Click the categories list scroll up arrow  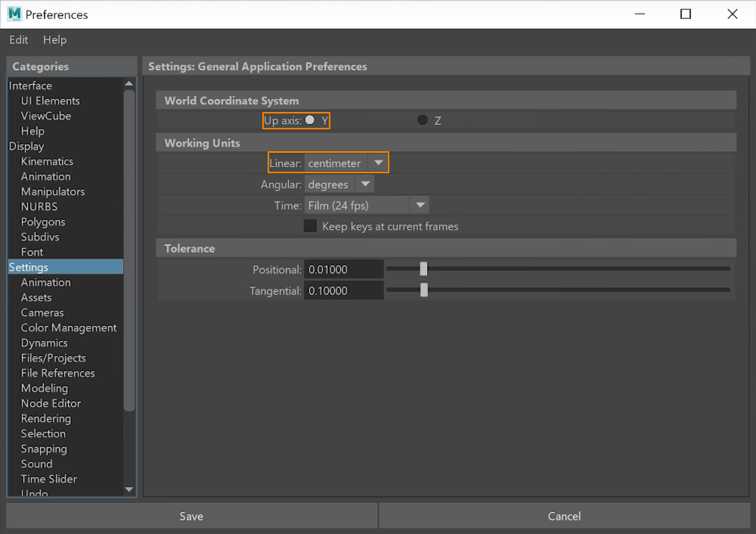pyautogui.click(x=129, y=83)
